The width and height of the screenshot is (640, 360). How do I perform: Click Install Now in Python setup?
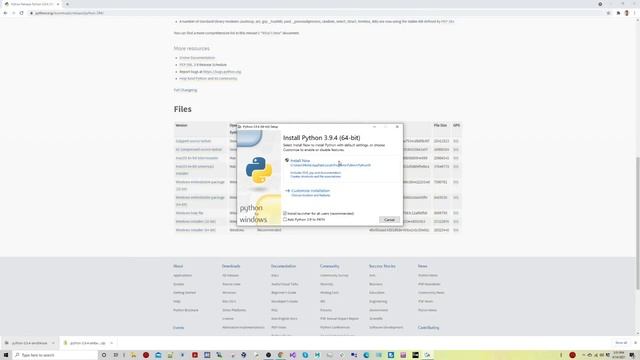pyautogui.click(x=300, y=161)
